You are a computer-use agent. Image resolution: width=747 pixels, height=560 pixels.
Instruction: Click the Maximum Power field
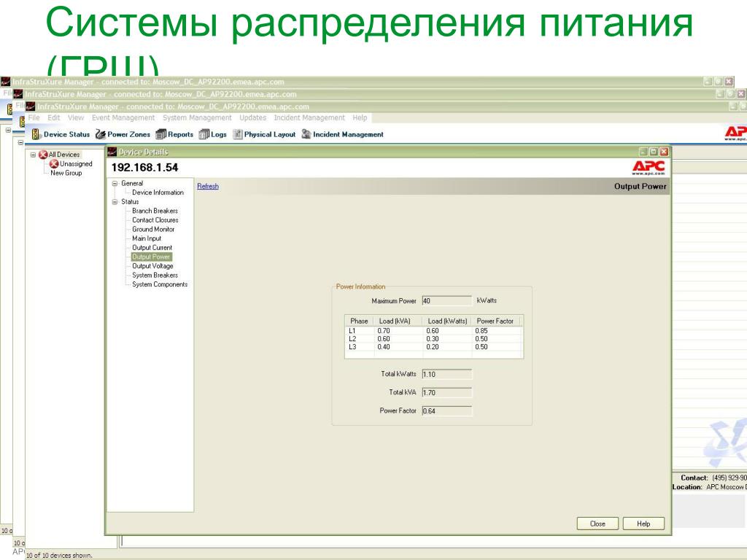(447, 301)
